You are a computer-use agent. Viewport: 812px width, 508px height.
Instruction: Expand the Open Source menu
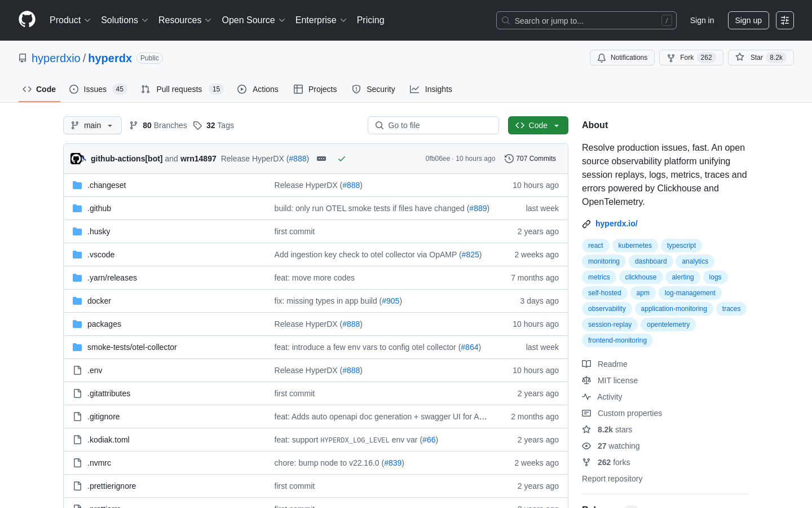(254, 20)
